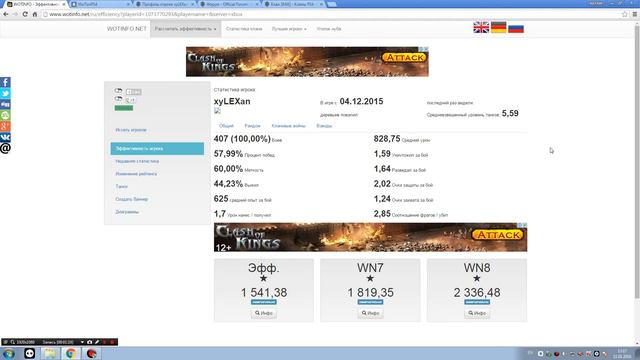Activate the recorder pencil draw tool

pyautogui.click(x=97, y=342)
